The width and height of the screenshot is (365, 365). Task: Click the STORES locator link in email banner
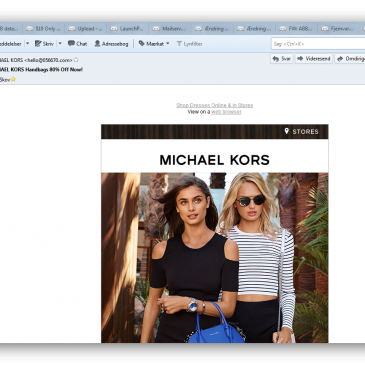305,132
